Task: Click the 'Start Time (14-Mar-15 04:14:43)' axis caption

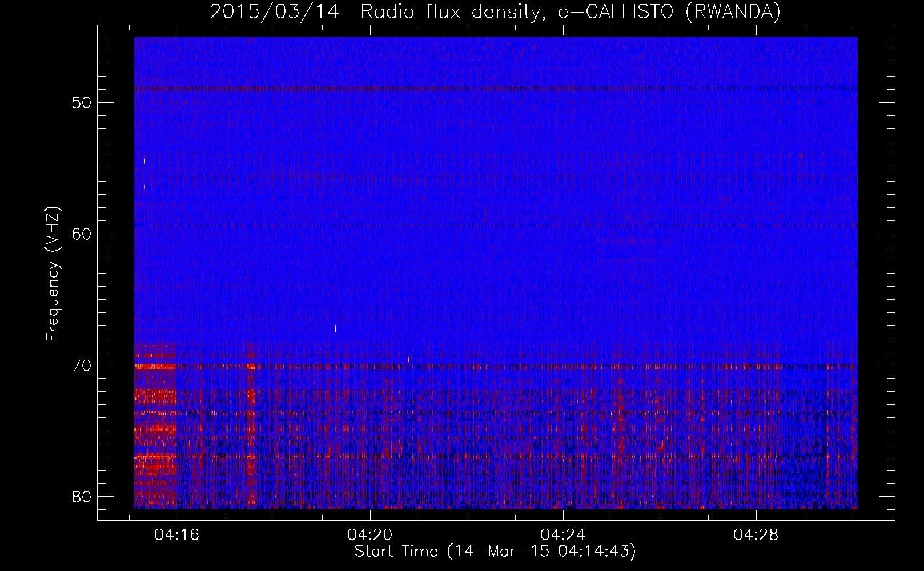Action: [x=495, y=552]
